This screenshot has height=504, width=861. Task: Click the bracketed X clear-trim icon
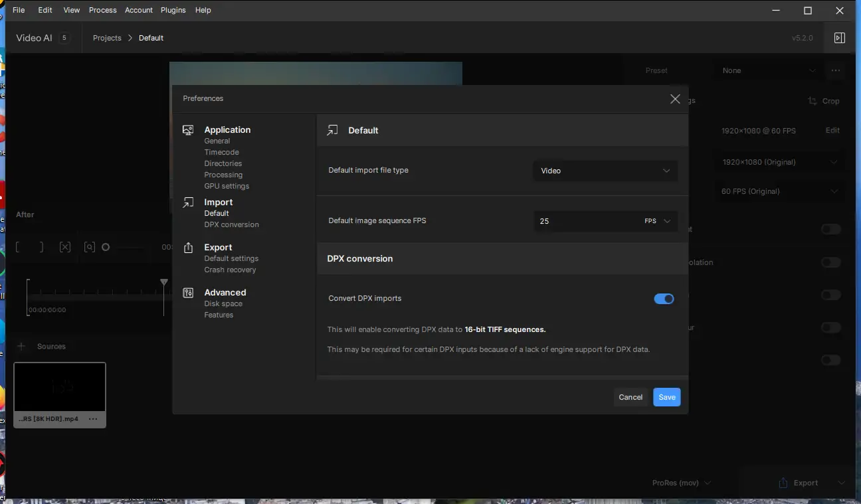[64, 247]
